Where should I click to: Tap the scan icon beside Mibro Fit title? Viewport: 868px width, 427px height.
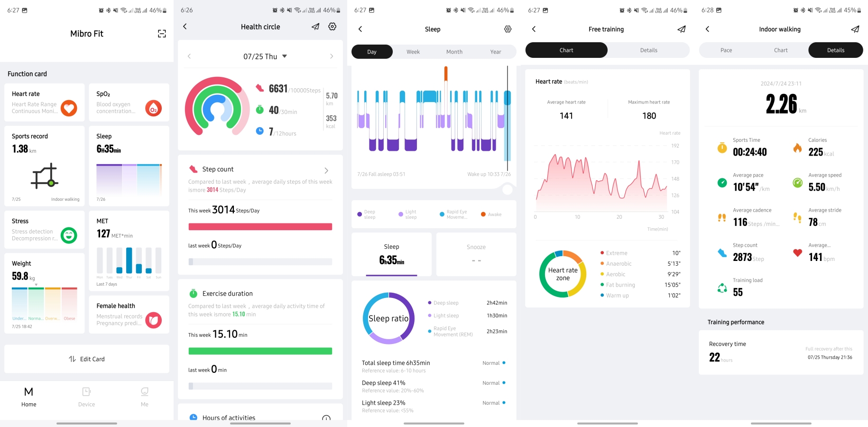(x=162, y=34)
